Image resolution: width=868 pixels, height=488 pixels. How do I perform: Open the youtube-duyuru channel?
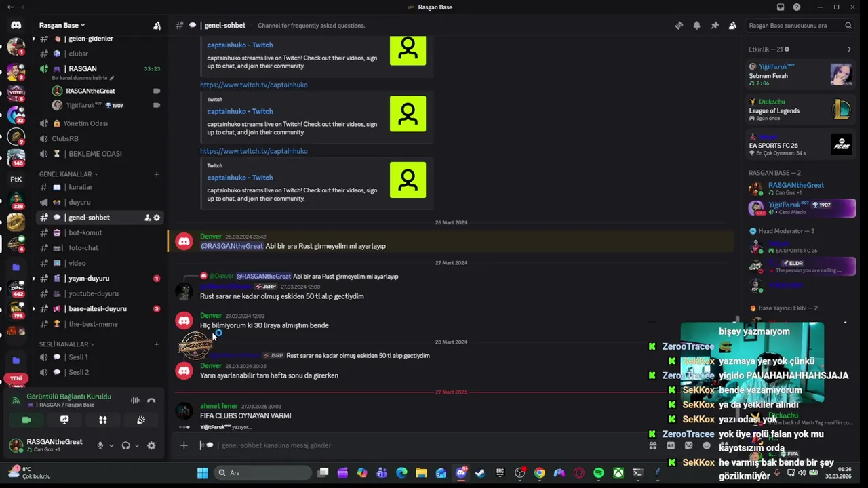100,293
